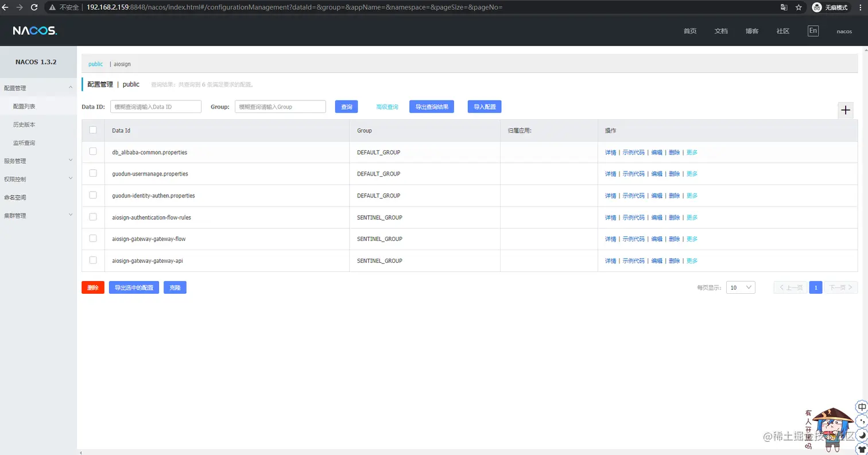
Task: Click SENTINEL_GROUP in aiosign-gateway-gateway-flow row
Action: (379, 239)
